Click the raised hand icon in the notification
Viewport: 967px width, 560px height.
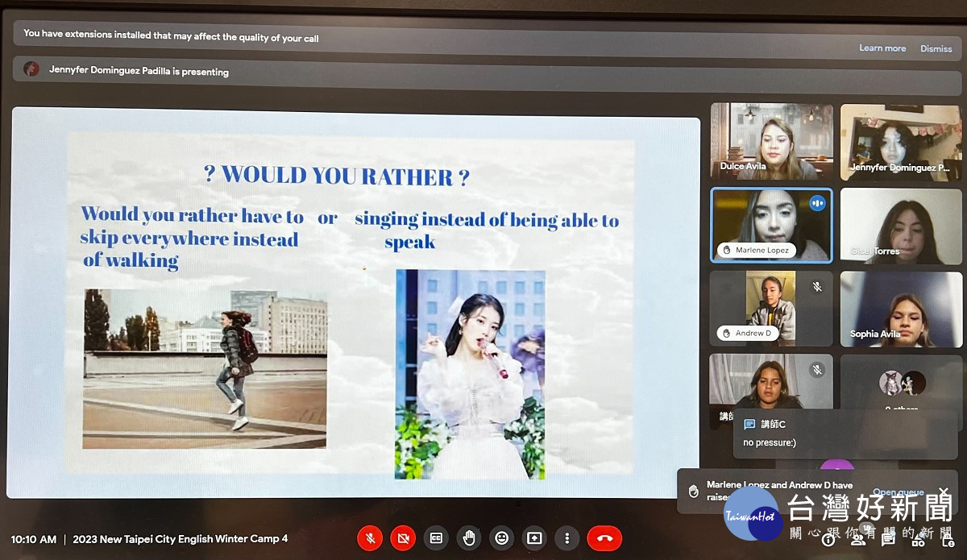(x=693, y=491)
